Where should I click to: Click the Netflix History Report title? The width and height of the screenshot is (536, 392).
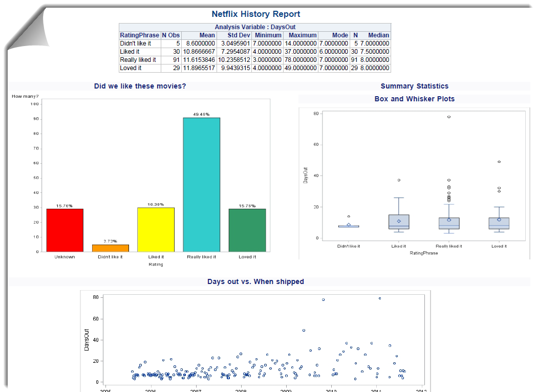pos(255,14)
